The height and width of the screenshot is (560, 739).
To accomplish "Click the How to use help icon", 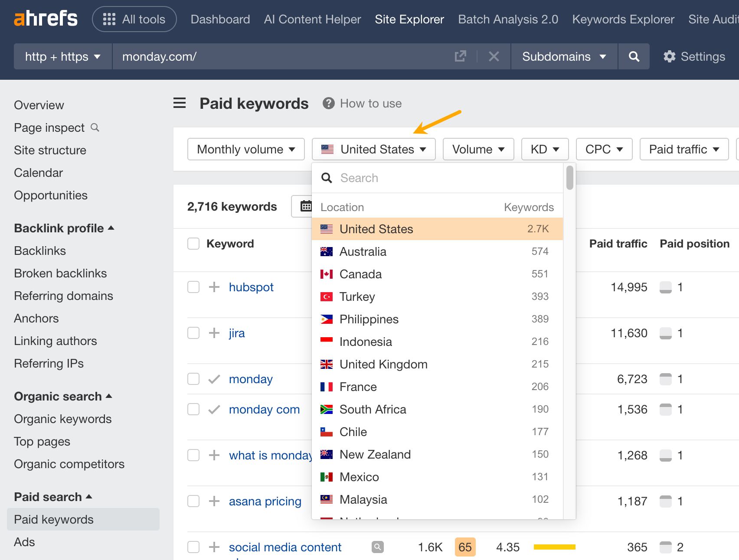I will (328, 103).
